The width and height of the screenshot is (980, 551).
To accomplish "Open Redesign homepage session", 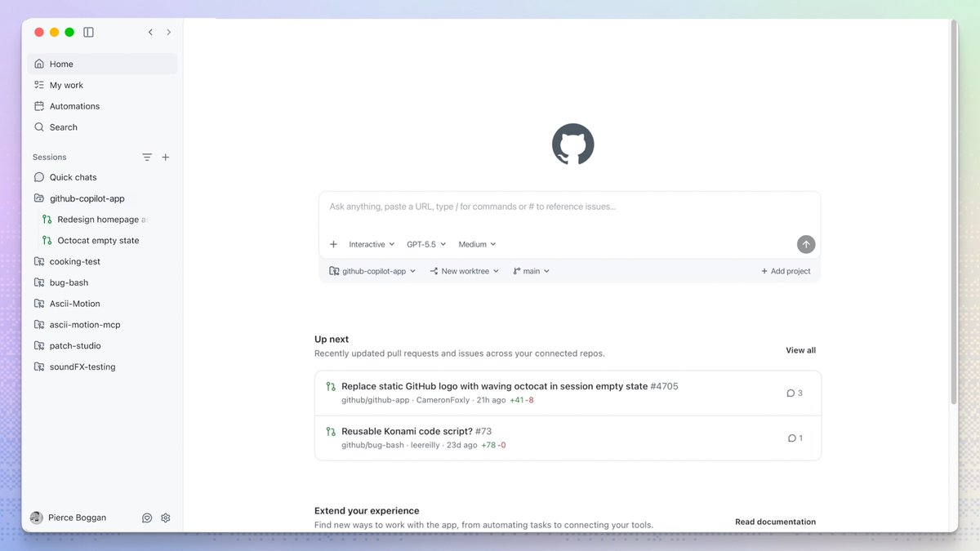I will click(x=102, y=220).
